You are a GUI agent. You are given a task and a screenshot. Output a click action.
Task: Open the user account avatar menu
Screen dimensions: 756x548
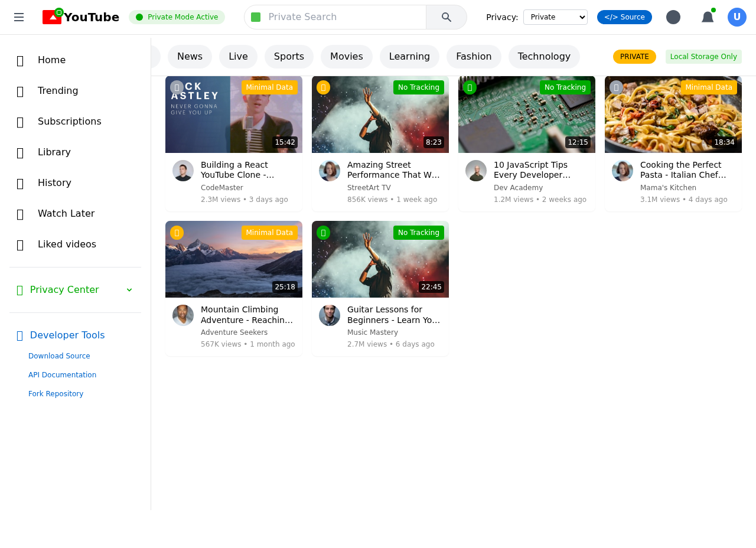coord(737,17)
